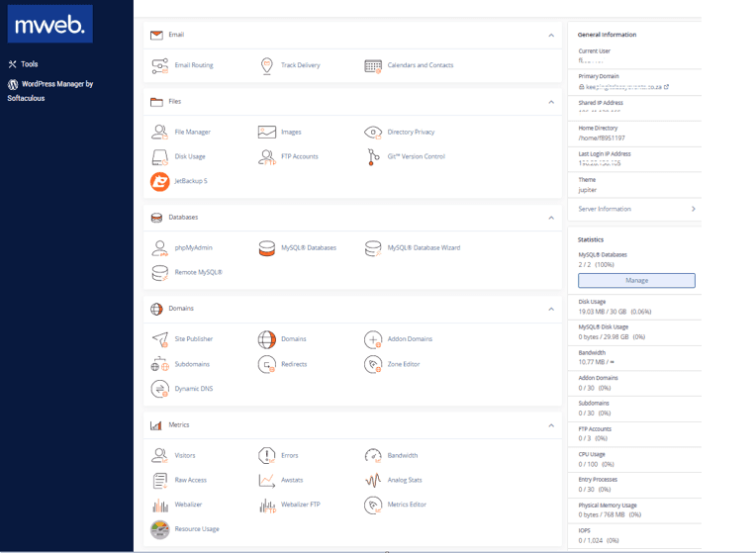756x553 pixels.
Task: Open the MySQL Databases icon
Action: 266,248
